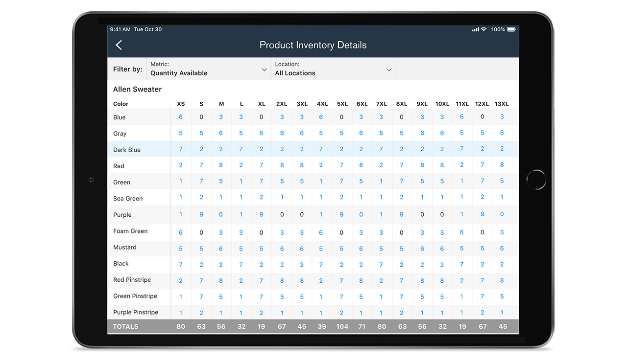The height and width of the screenshot is (364, 627).
Task: Select the Blue color row label
Action: point(120,117)
